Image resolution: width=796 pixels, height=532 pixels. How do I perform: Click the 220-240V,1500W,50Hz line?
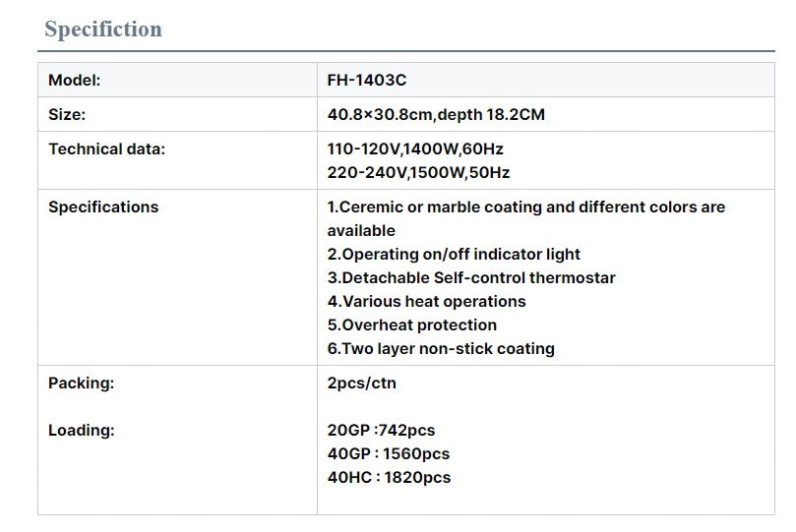(x=418, y=172)
